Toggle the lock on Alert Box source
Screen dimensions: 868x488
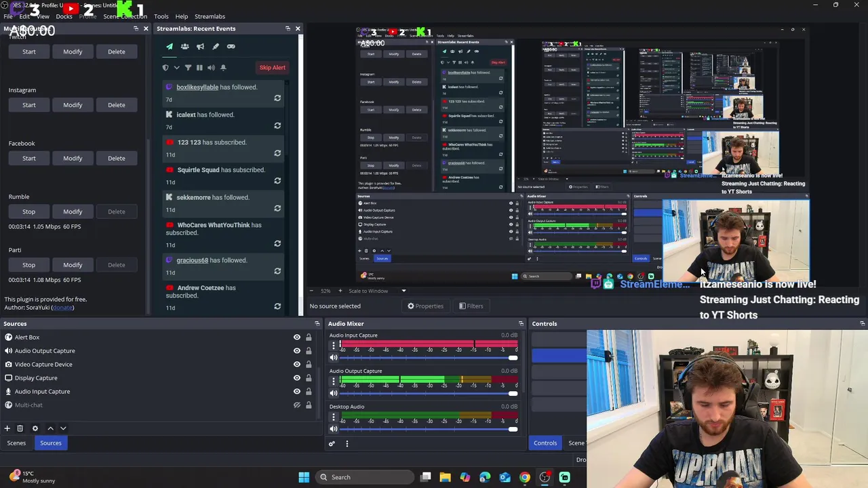point(309,337)
